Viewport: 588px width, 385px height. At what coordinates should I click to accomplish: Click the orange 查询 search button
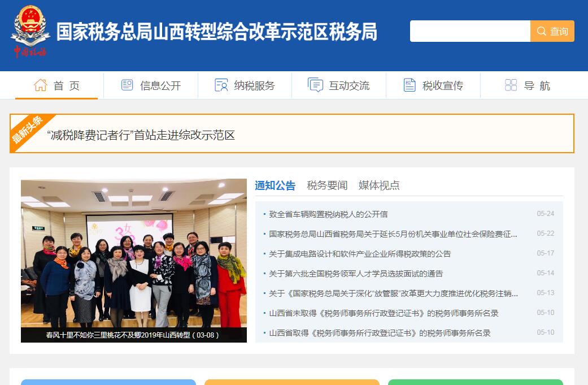pos(552,31)
